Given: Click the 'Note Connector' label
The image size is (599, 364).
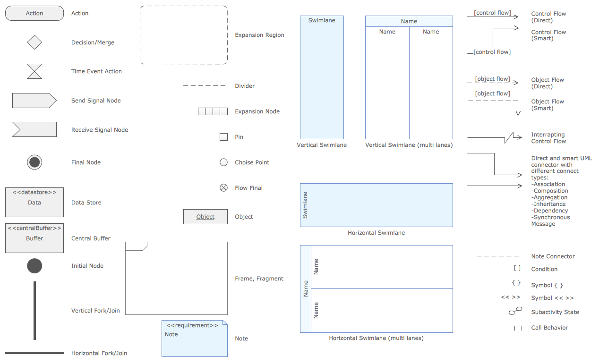Looking at the screenshot, I should pyautogui.click(x=553, y=256).
